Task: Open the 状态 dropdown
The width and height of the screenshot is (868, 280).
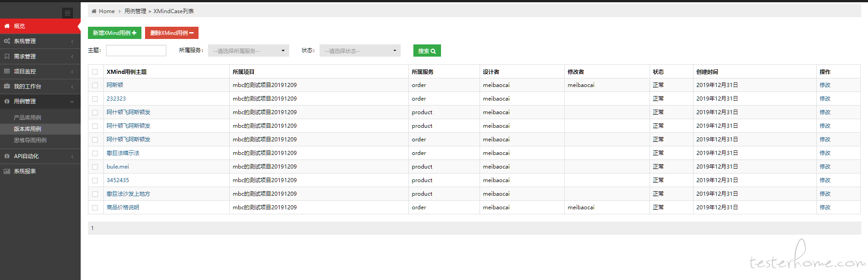Action: coord(360,51)
